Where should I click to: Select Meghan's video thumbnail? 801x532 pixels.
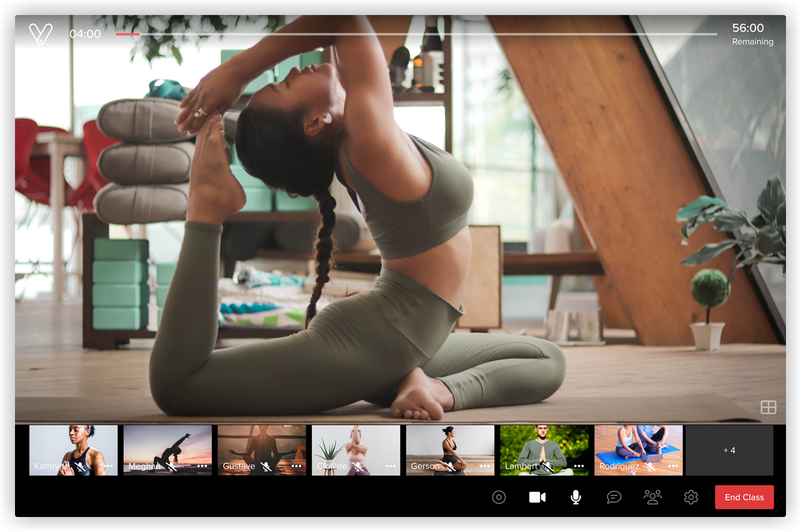click(x=168, y=450)
